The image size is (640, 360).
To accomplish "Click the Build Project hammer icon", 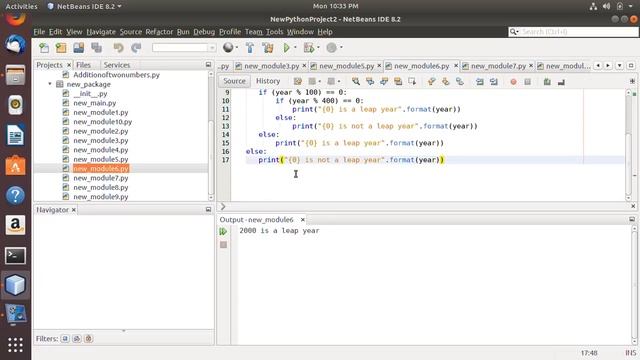I will pos(250,48).
